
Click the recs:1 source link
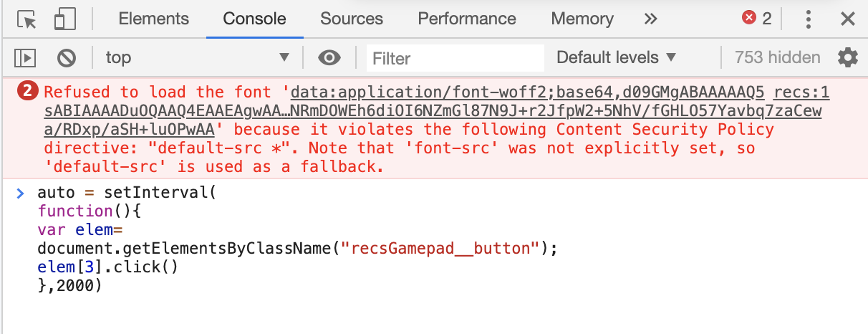[x=801, y=92]
